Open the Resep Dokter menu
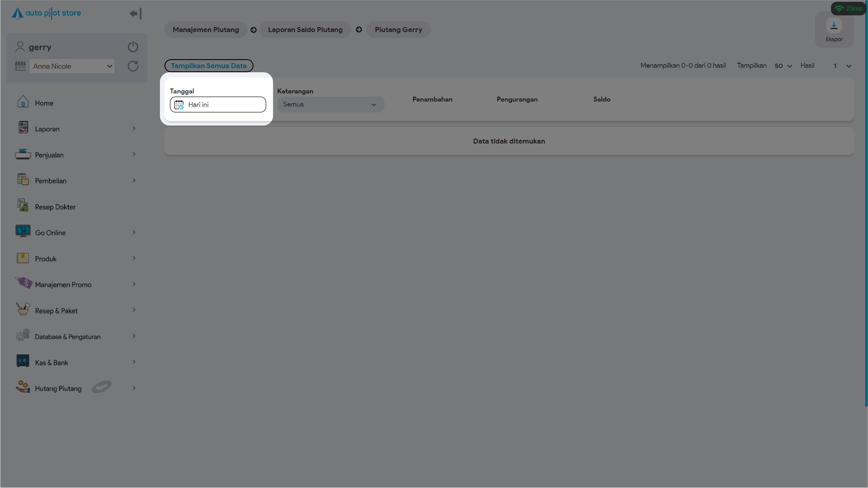 (x=55, y=207)
